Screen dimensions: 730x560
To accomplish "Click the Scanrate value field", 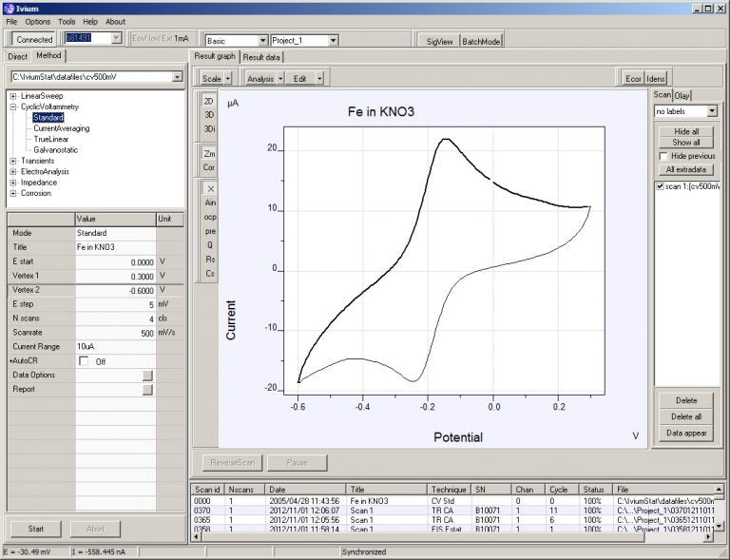I will [x=114, y=333].
